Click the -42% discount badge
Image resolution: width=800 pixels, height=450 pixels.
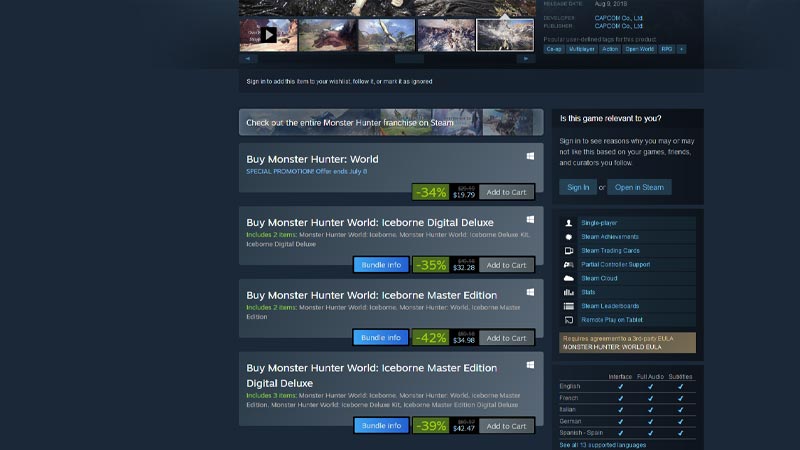tap(431, 338)
